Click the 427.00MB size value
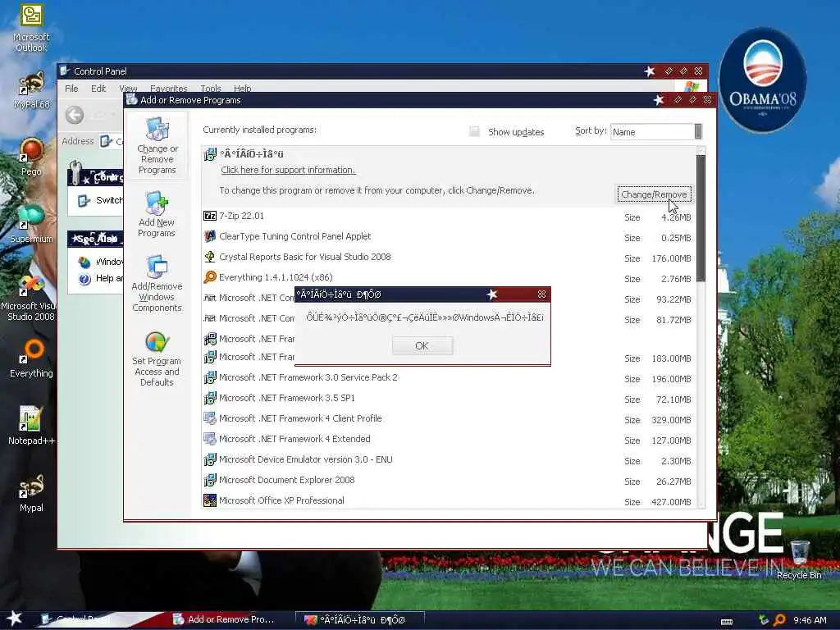Image resolution: width=840 pixels, height=630 pixels. 671,502
